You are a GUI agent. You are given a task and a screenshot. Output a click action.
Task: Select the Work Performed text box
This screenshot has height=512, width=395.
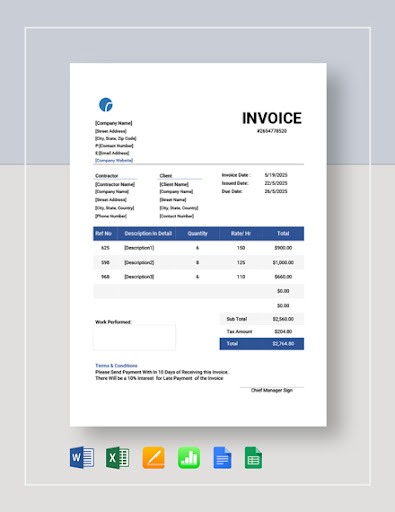[134, 338]
